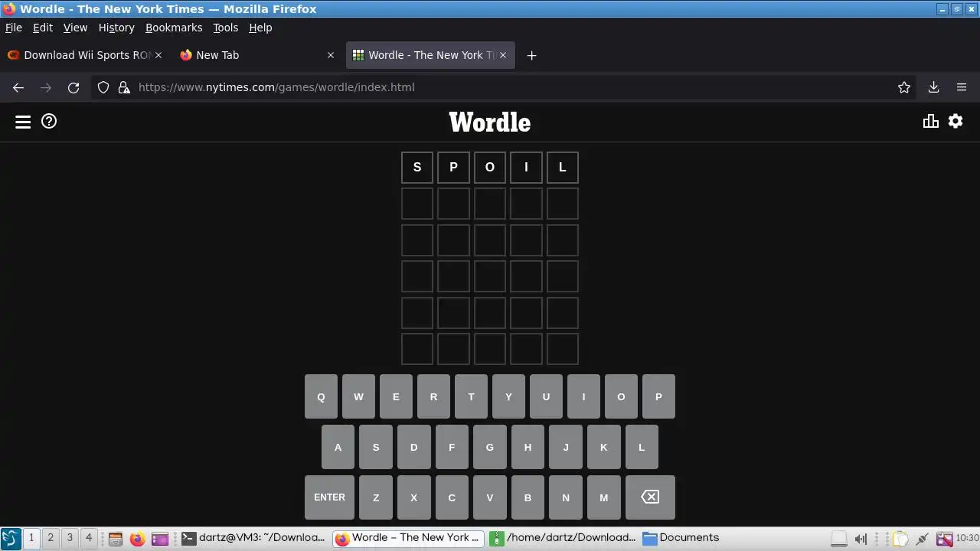Viewport: 980px width, 551px height.
Task: Open the Wordle settings gear
Action: tap(955, 121)
